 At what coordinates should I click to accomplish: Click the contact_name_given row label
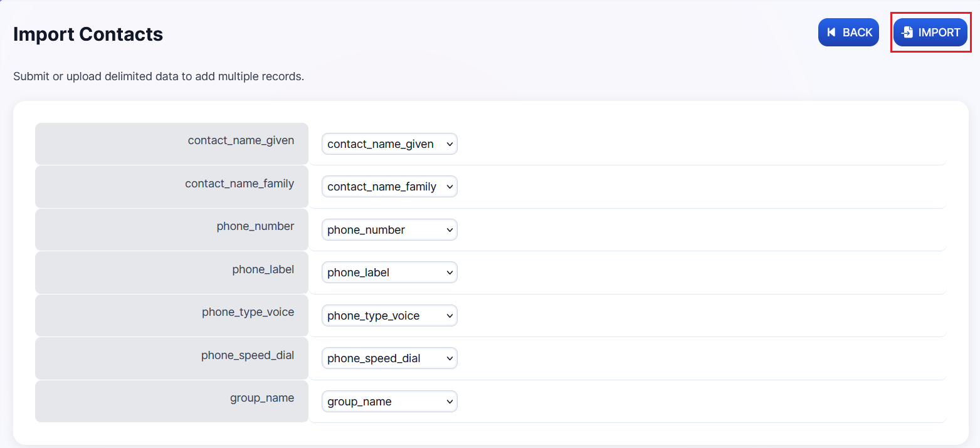241,140
